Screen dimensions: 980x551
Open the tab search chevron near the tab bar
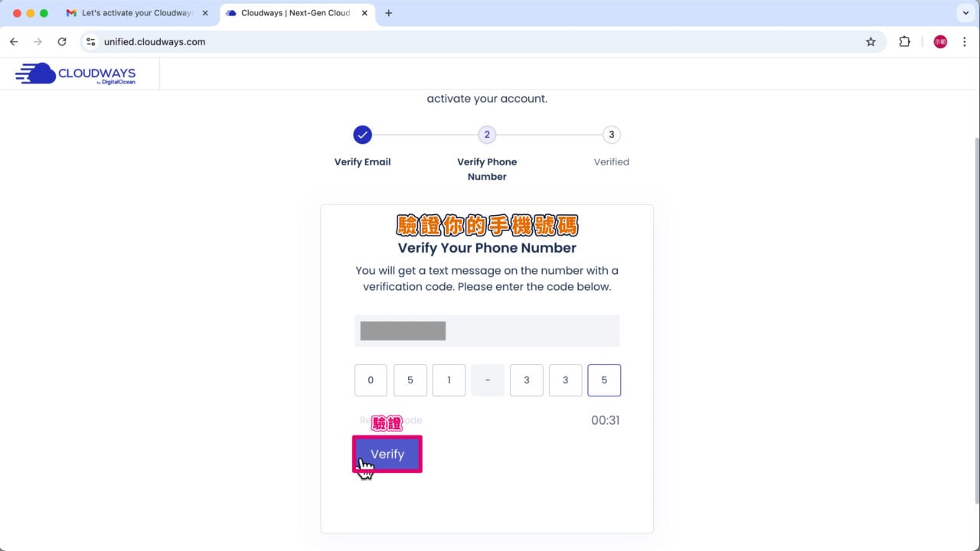click(964, 13)
